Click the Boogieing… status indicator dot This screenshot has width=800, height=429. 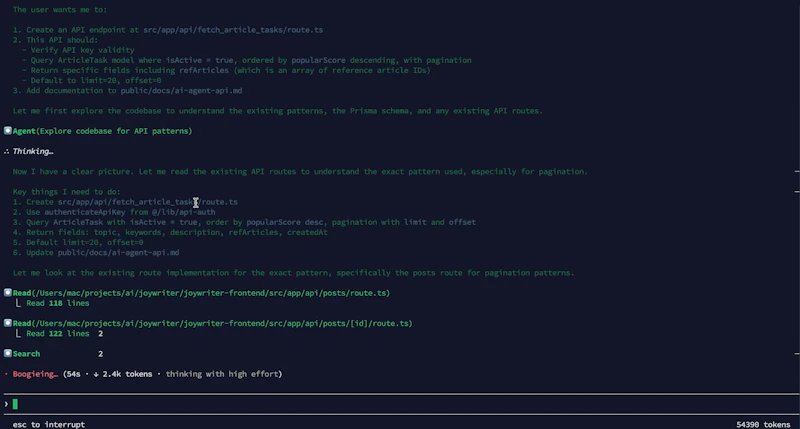click(6, 374)
